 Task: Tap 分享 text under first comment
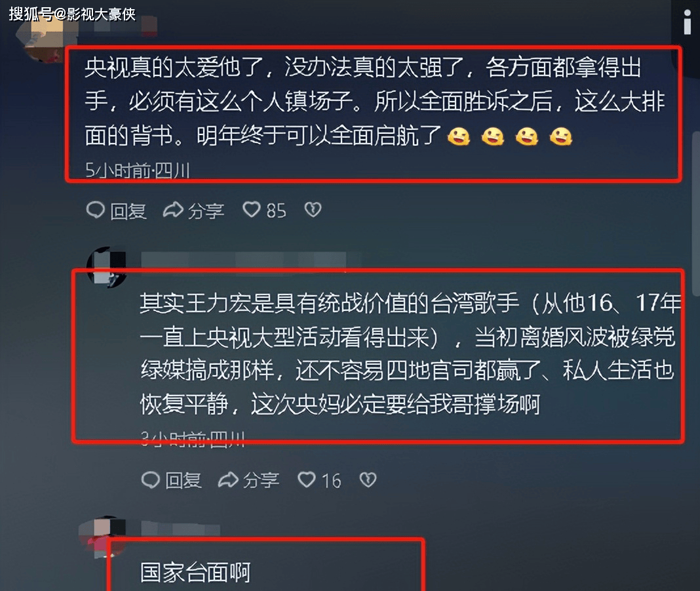(206, 211)
